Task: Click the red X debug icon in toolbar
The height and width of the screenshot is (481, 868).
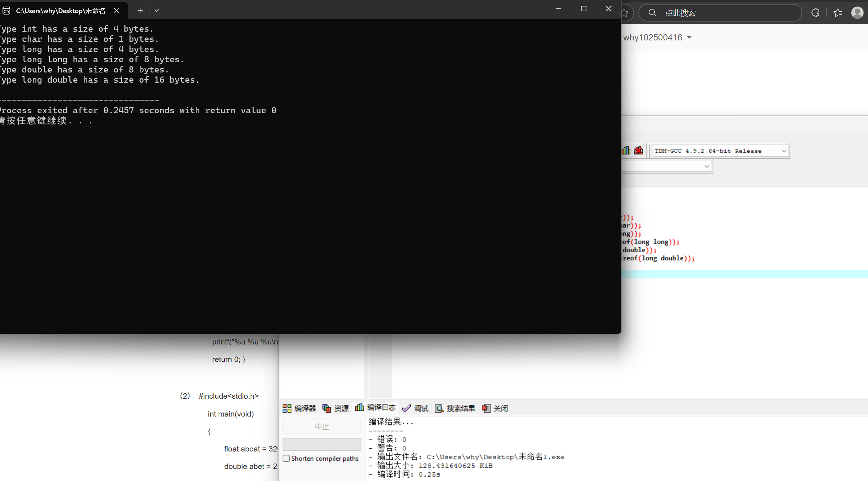Action: click(x=638, y=150)
